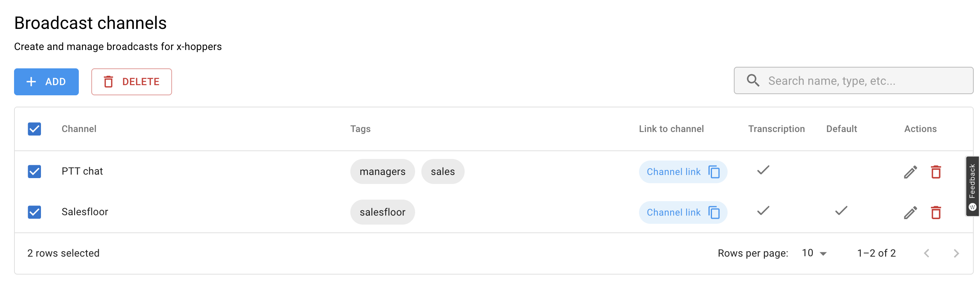Edit the PTT chat channel with pencil icon

coord(910,172)
